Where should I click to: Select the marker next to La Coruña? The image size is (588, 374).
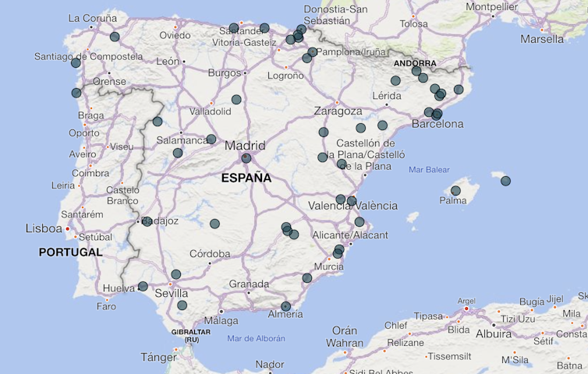pyautogui.click(x=115, y=37)
